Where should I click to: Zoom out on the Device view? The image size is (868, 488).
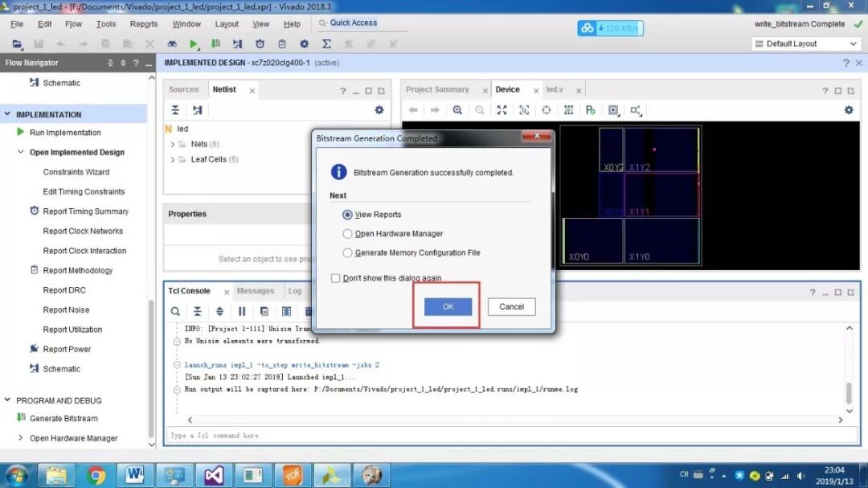point(479,109)
